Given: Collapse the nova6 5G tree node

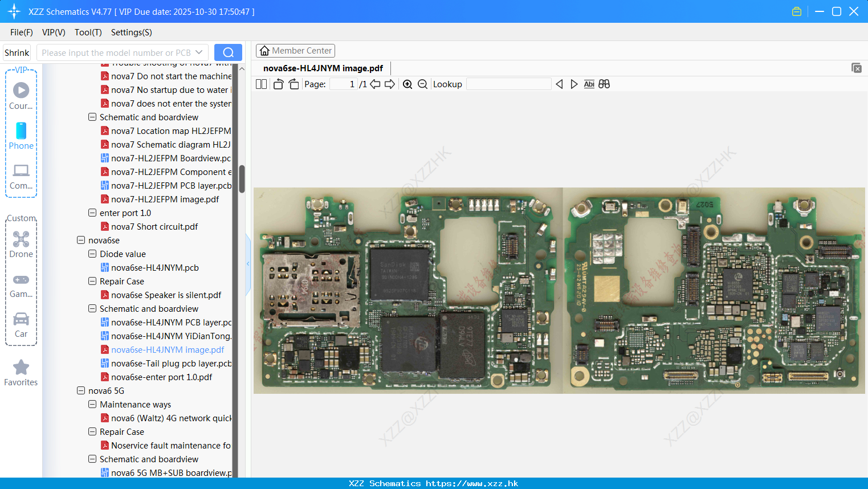Looking at the screenshot, I should tap(81, 391).
